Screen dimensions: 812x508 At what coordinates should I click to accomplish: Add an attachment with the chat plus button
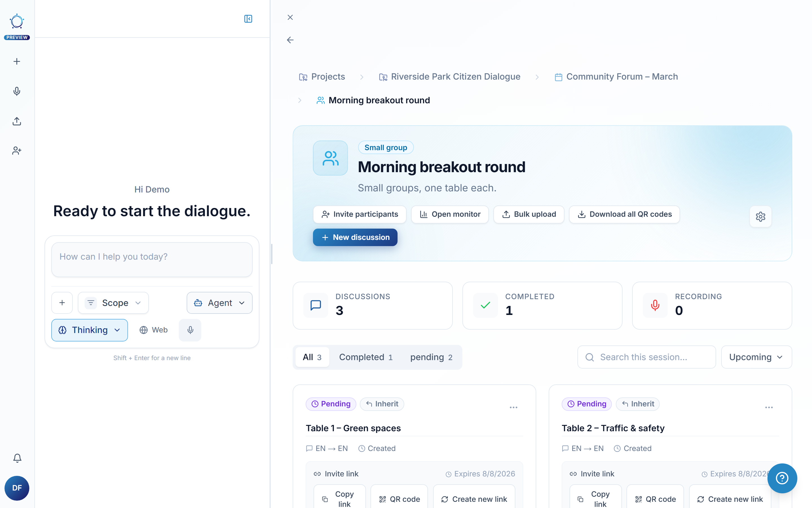coord(62,303)
